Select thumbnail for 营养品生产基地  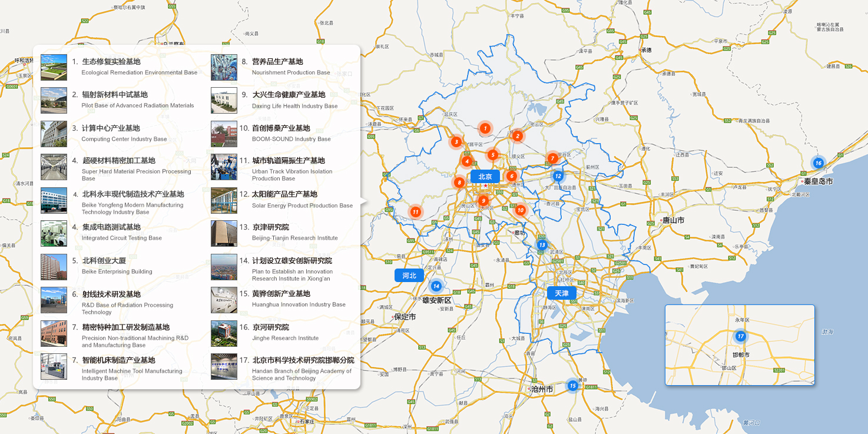(x=224, y=68)
